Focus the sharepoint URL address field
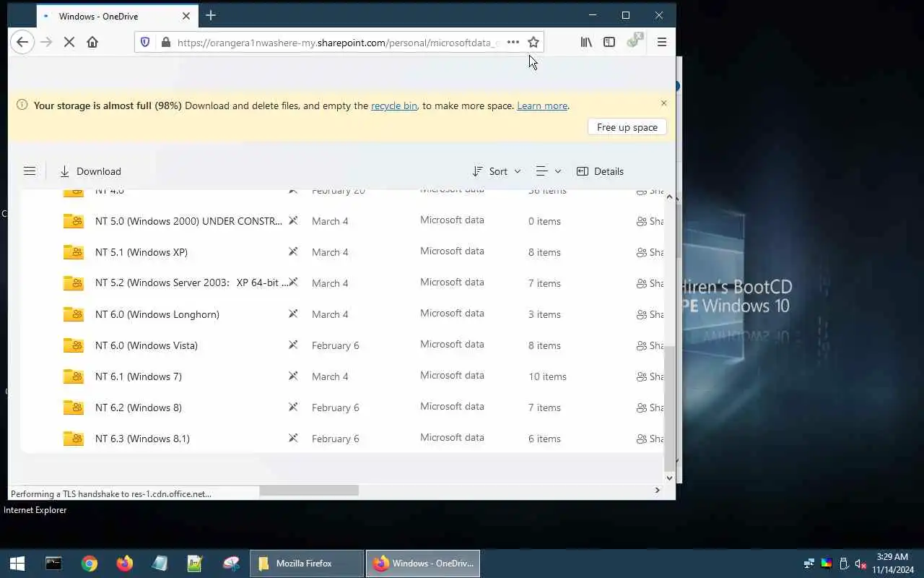 338,43
